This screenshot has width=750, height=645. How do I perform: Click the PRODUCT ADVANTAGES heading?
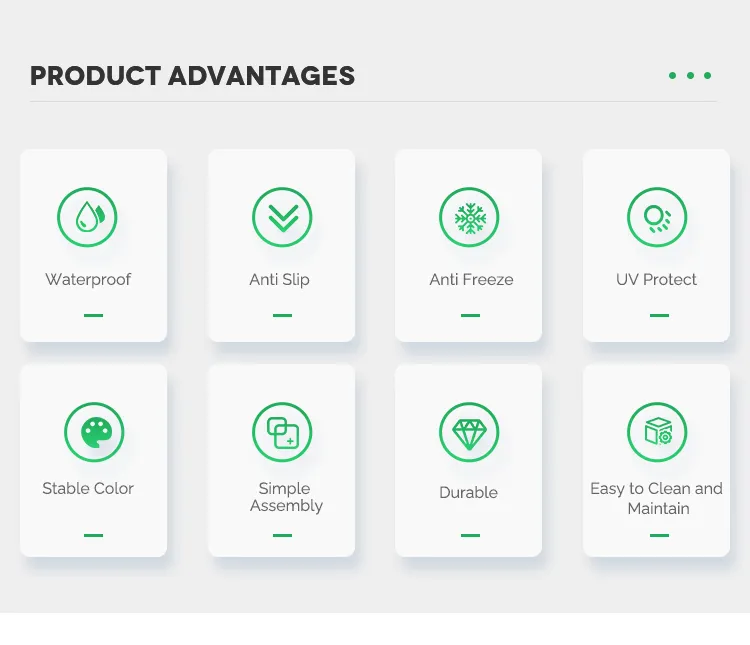(x=192, y=76)
